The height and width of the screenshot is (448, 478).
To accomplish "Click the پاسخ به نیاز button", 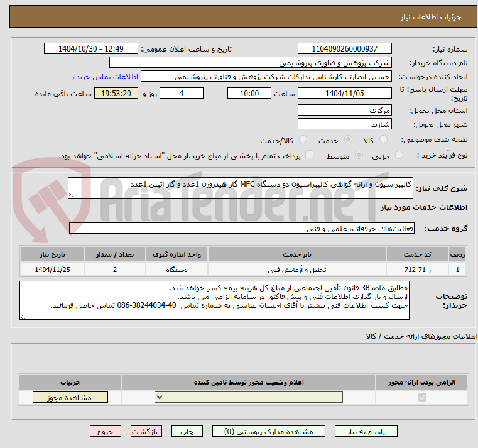I will coord(366,432).
